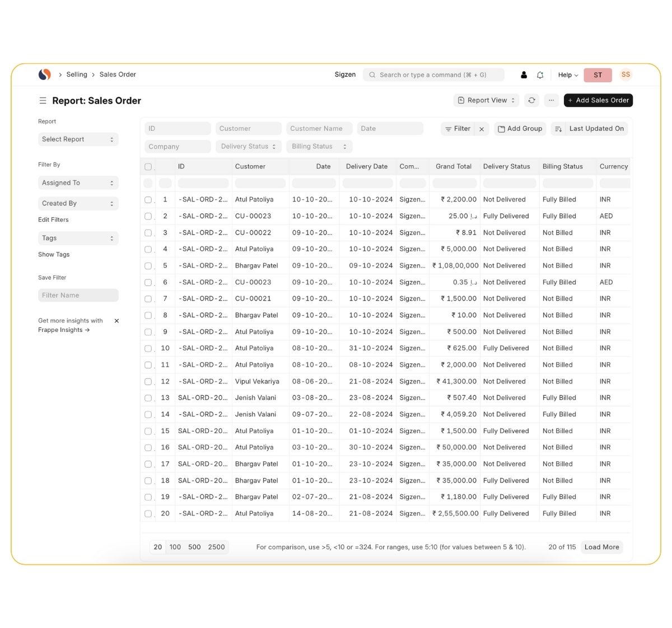Open the Help menu
The image size is (672, 628).
[567, 75]
